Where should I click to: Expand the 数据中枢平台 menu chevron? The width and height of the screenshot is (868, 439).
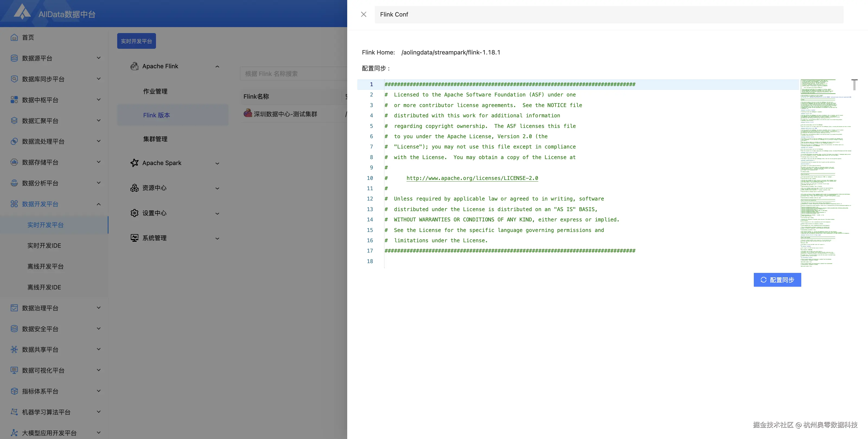pos(99,100)
